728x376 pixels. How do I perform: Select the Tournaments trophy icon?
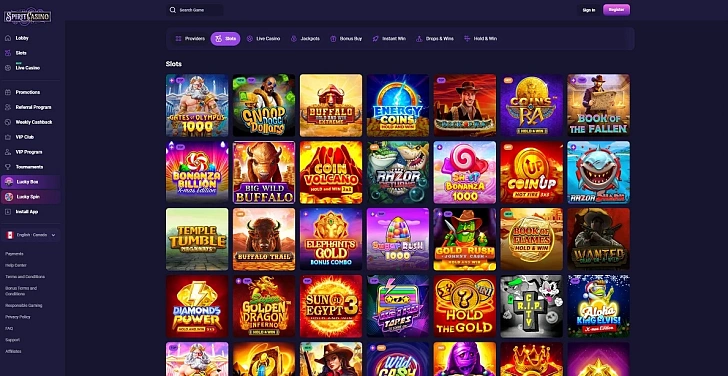click(7, 167)
